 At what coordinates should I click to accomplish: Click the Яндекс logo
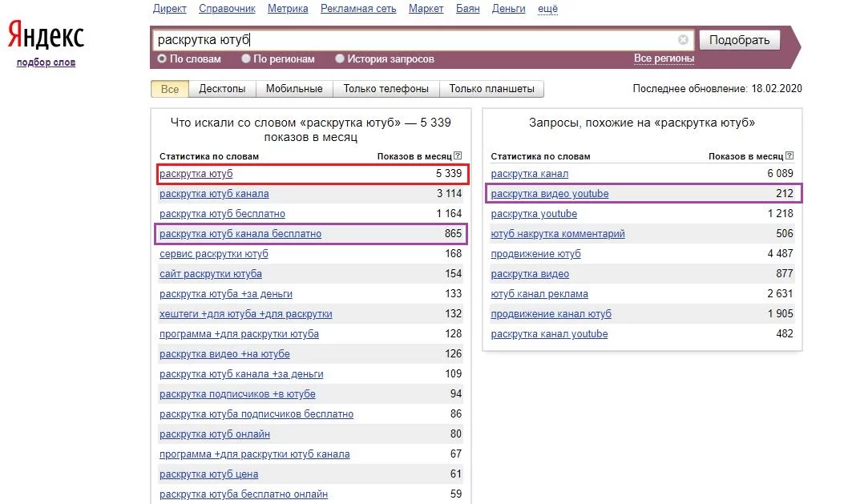coord(46,35)
